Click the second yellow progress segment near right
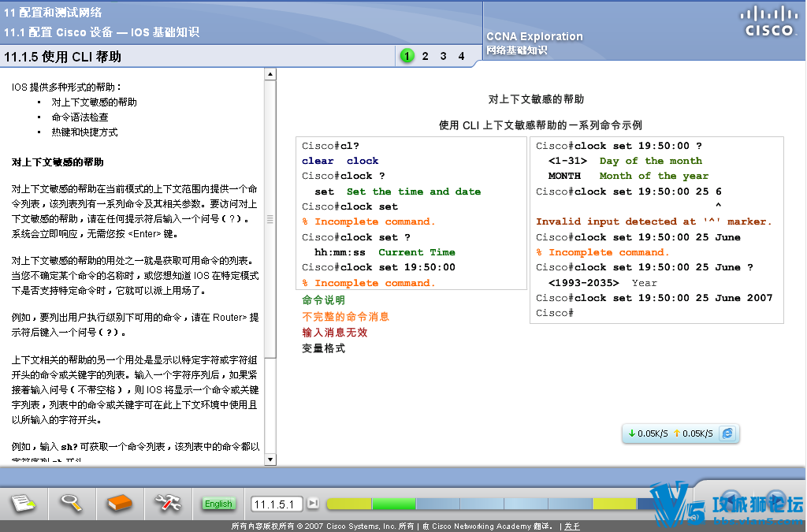Screen dimensions: 807x532 615,503
